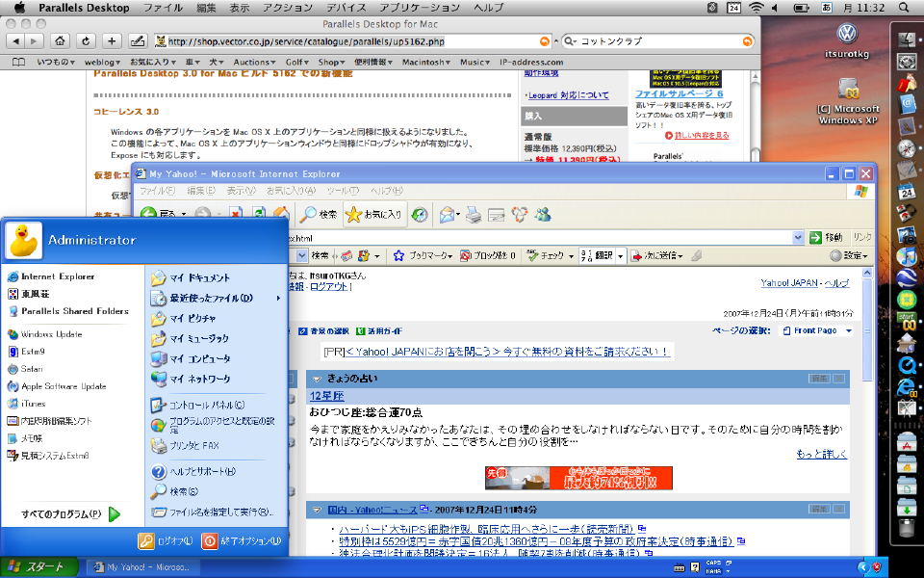
Task: Click the IE 移動 go button
Action: point(826,238)
